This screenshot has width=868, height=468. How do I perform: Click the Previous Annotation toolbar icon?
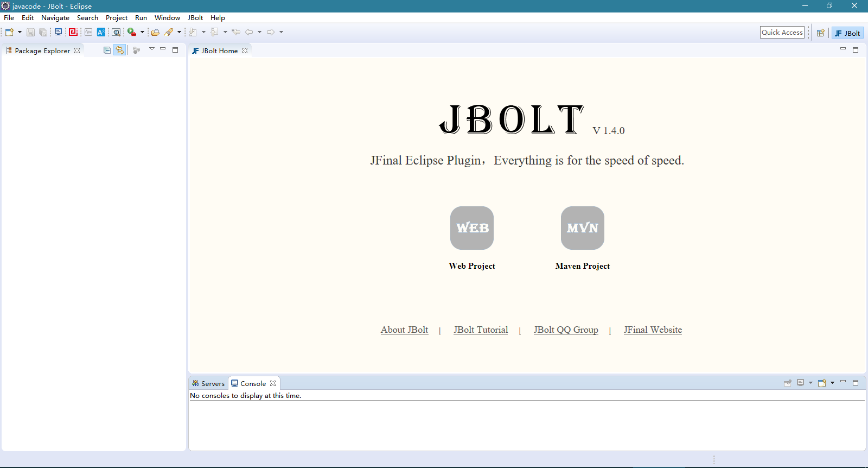215,32
